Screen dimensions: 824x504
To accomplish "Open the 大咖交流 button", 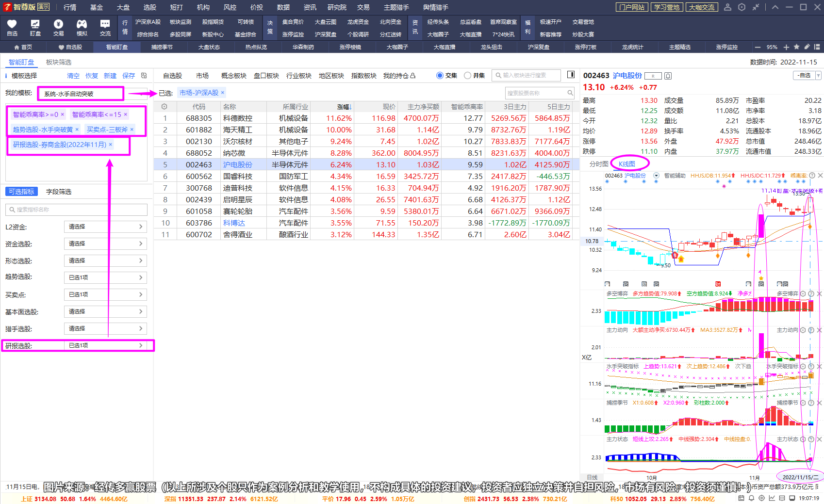I will pyautogui.click(x=702, y=7).
